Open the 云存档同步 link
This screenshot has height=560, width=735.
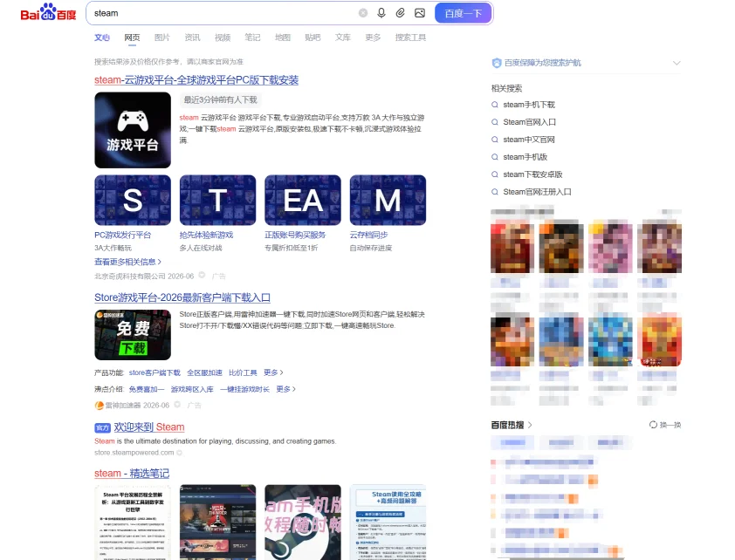[369, 235]
